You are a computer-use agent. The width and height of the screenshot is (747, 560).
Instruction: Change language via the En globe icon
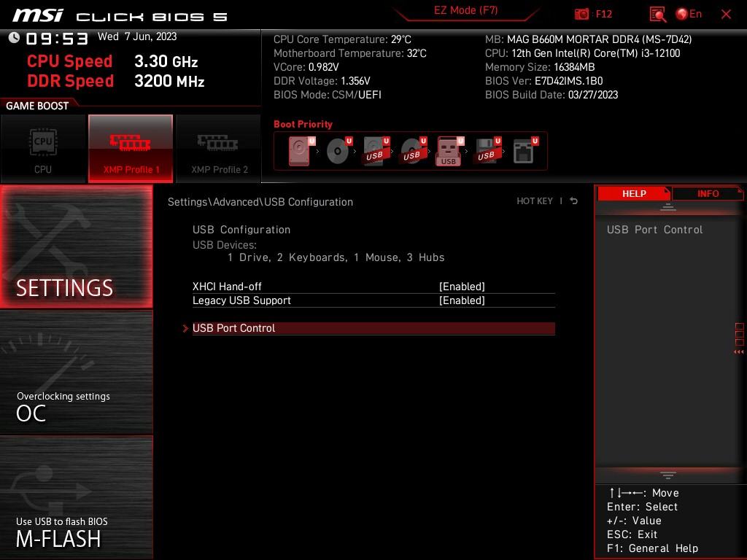coord(689,15)
